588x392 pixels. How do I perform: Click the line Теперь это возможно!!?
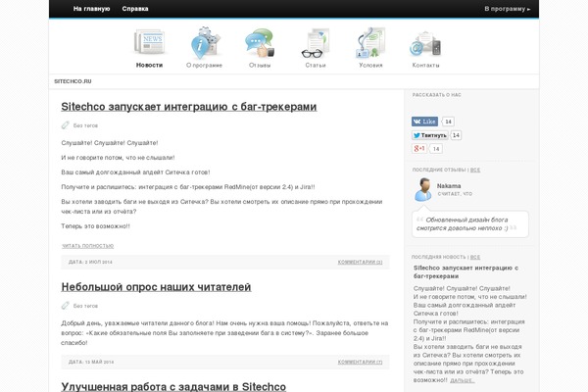[96, 226]
